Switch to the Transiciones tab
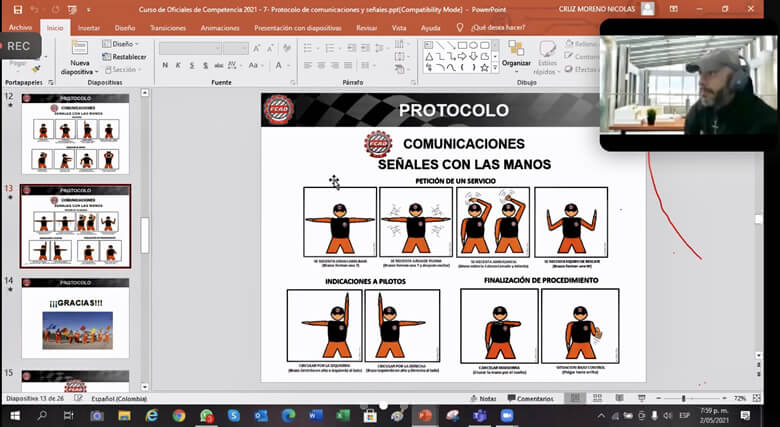This screenshot has width=780, height=427. (x=168, y=28)
